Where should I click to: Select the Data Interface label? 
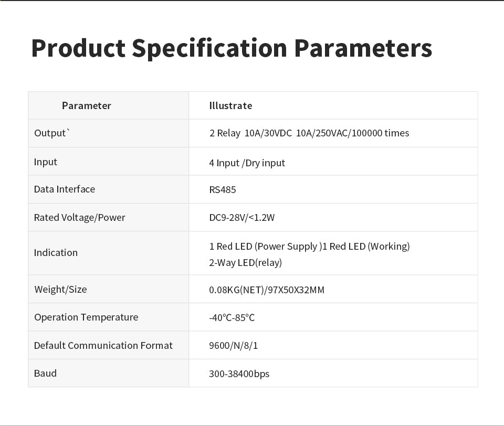coord(64,189)
